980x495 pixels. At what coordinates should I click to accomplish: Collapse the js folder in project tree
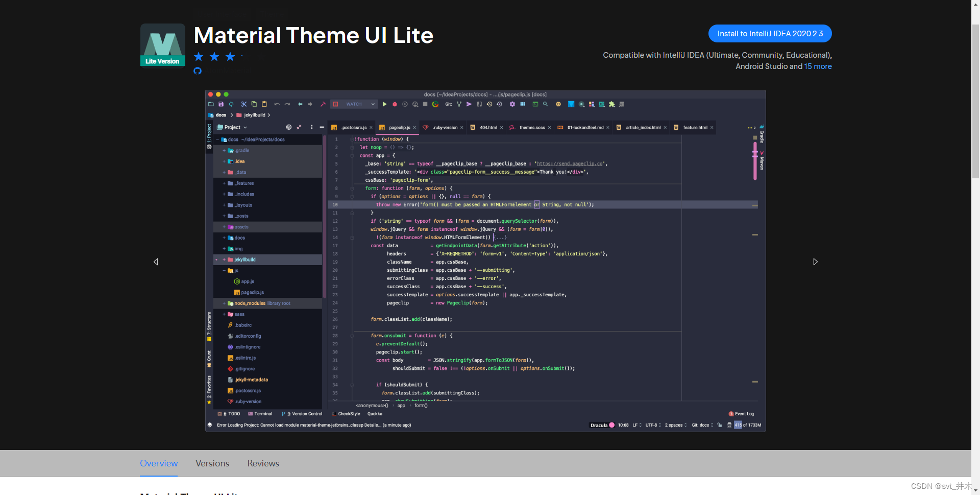click(224, 271)
